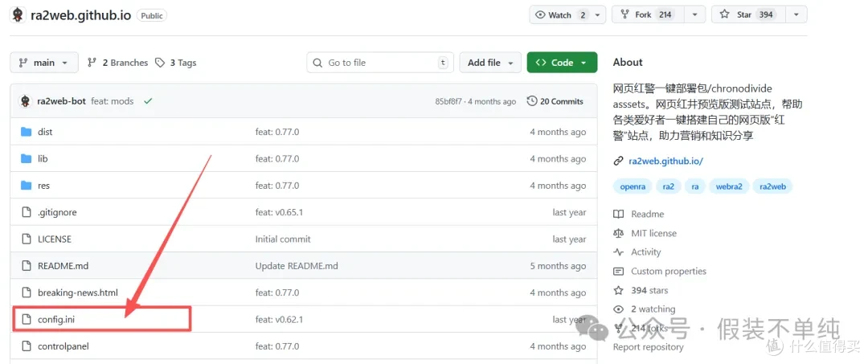Open the ra2web-bot author link
Screen dimensions: 868x364
[x=61, y=101]
